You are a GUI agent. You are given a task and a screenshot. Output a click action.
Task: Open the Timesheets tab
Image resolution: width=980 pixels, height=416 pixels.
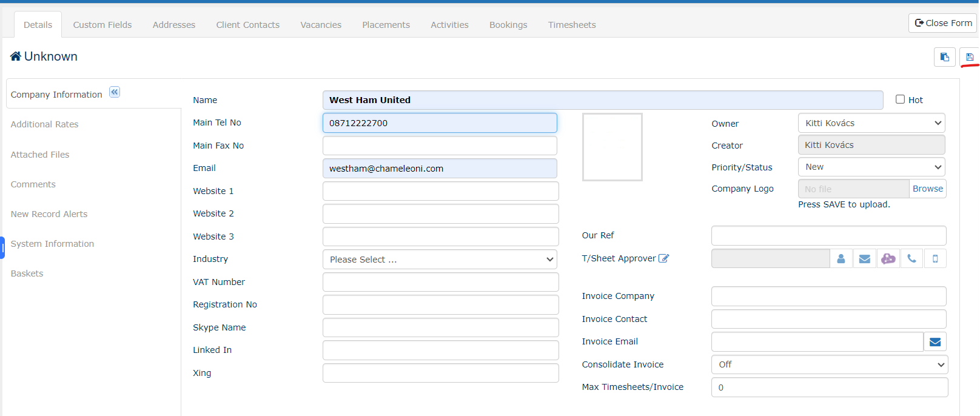572,25
